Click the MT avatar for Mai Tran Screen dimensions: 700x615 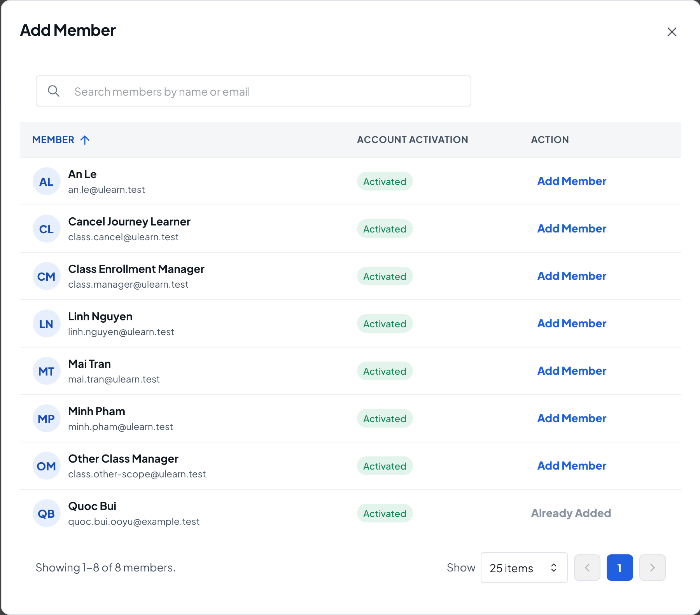coord(46,371)
